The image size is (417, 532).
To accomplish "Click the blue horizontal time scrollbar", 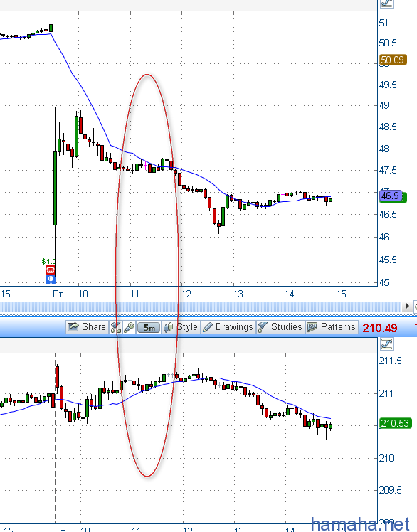I will point(200,307).
